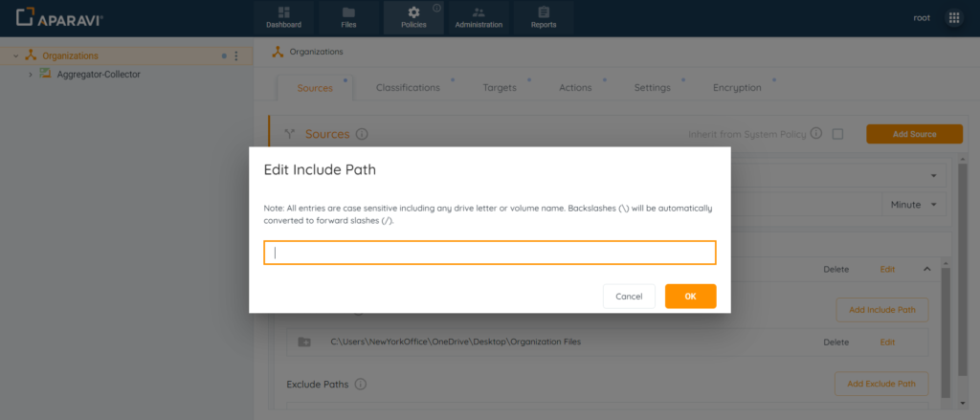Switch to the Classifications tab
Screen dimensions: 980x420
point(408,87)
